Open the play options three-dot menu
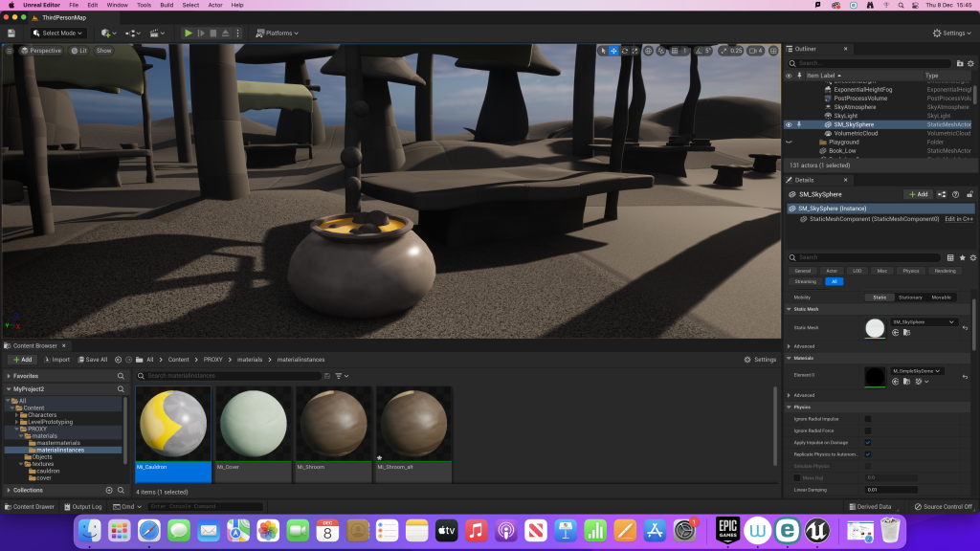 coord(237,33)
